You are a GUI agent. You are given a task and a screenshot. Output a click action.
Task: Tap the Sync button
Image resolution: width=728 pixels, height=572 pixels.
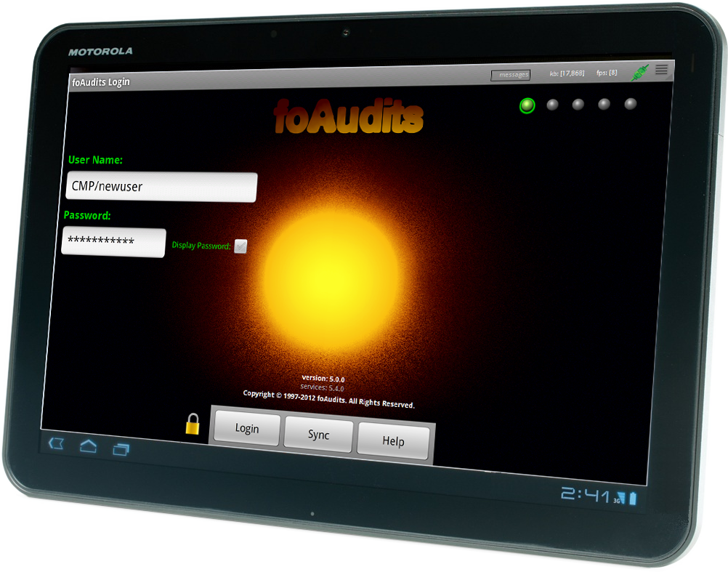click(x=318, y=435)
